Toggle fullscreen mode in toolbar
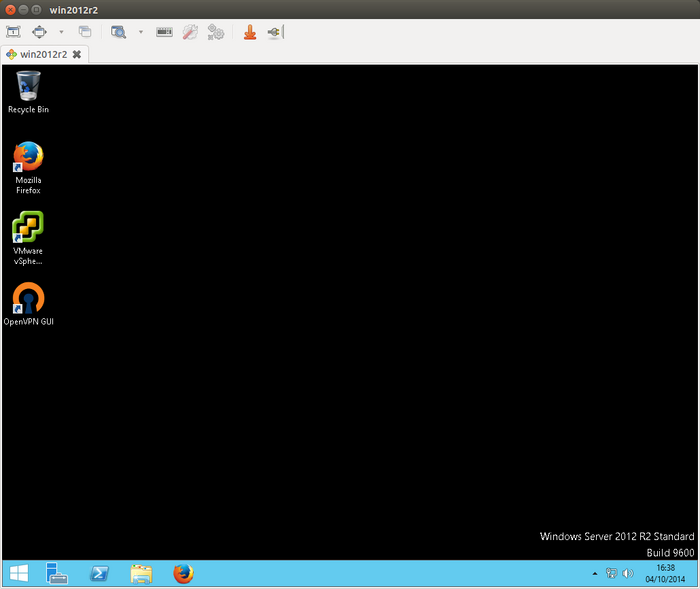The image size is (700, 589). (x=40, y=32)
